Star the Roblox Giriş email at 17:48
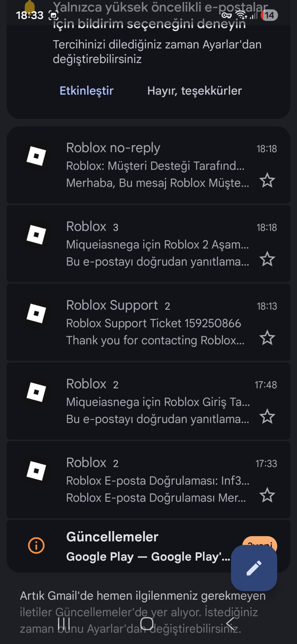The height and width of the screenshot is (644, 297). pos(267,416)
